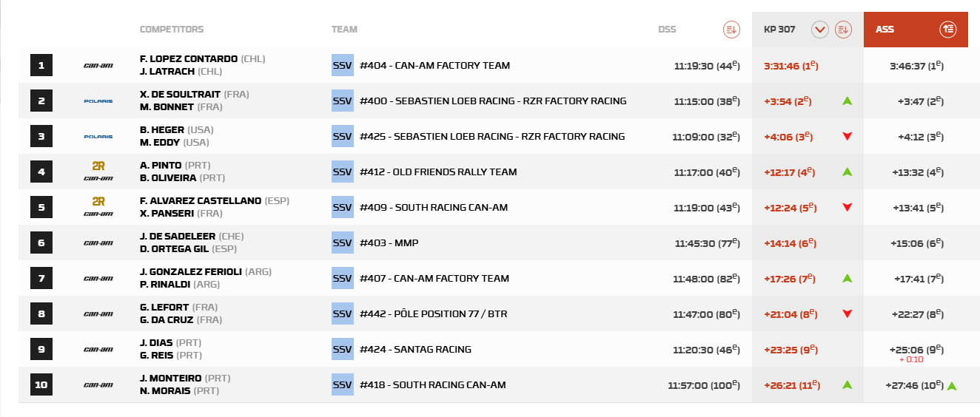Click the 2R Can-Am logo in row 4
The image size is (980, 417).
tap(98, 172)
